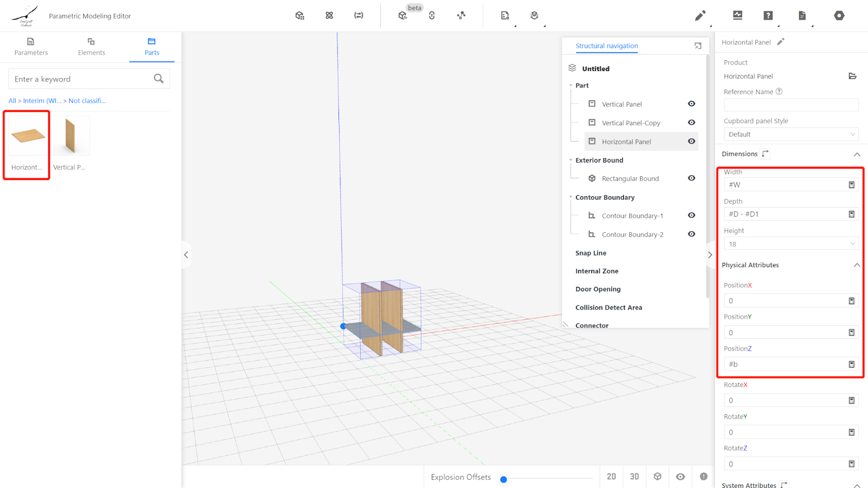
Task: Open the help question mark icon
Action: click(768, 16)
